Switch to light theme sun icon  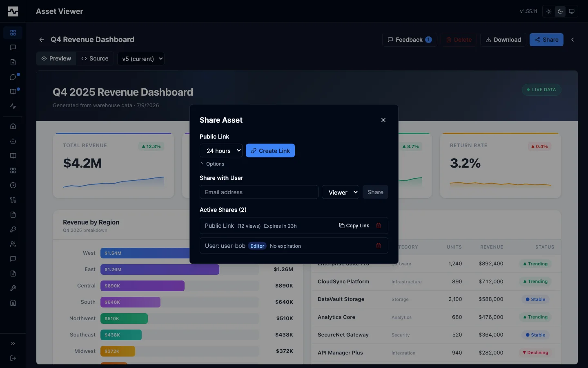[549, 11]
